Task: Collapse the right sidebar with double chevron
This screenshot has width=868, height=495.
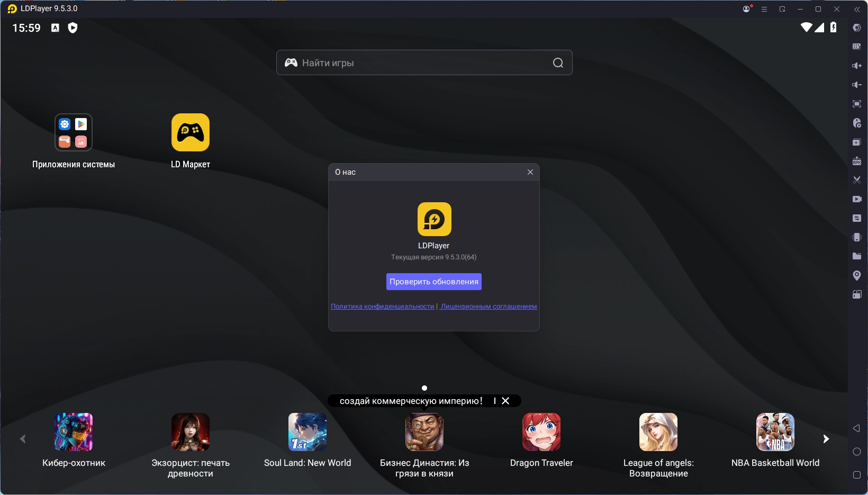Action: point(857,9)
